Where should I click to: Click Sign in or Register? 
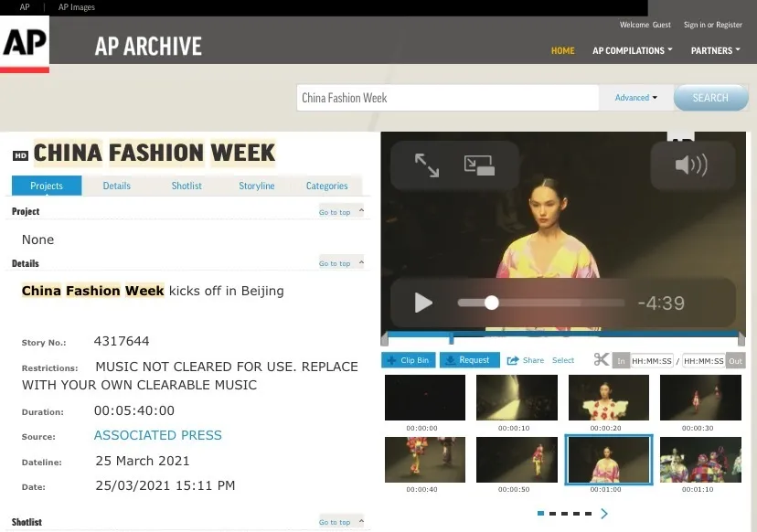pos(712,25)
